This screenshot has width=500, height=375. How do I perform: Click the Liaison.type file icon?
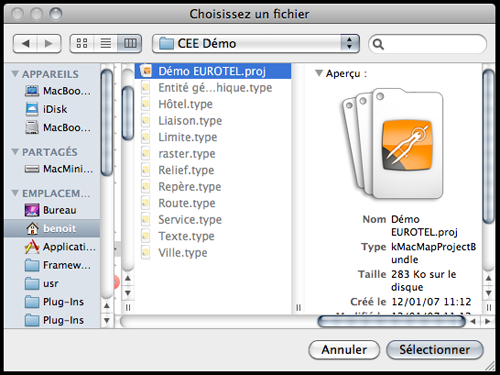click(145, 120)
